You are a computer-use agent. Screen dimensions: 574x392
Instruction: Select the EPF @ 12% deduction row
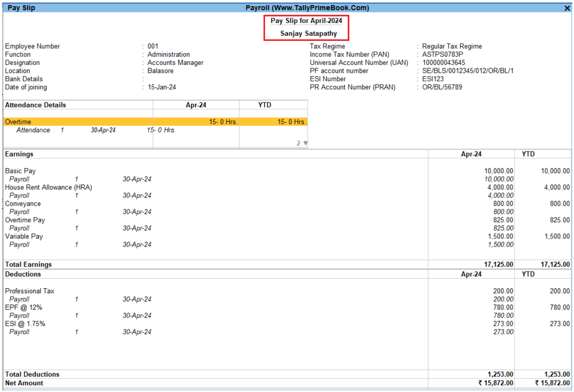tap(22, 307)
